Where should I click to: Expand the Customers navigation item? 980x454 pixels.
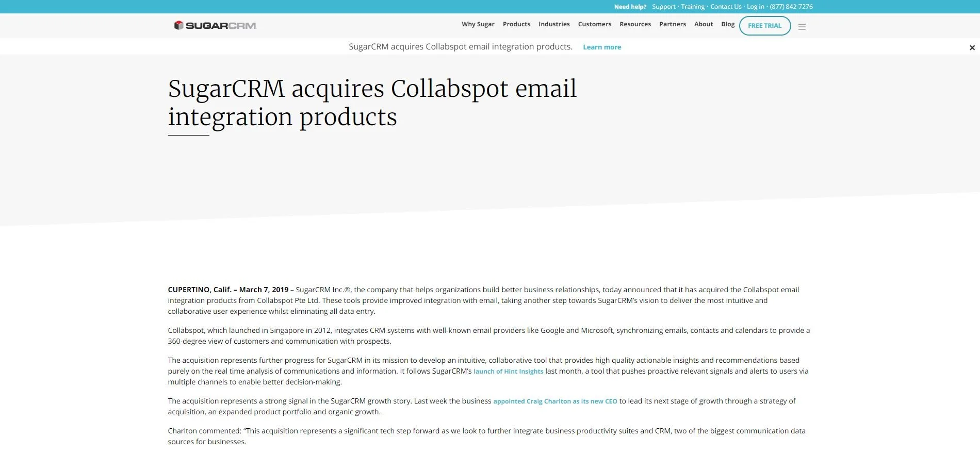(x=595, y=24)
